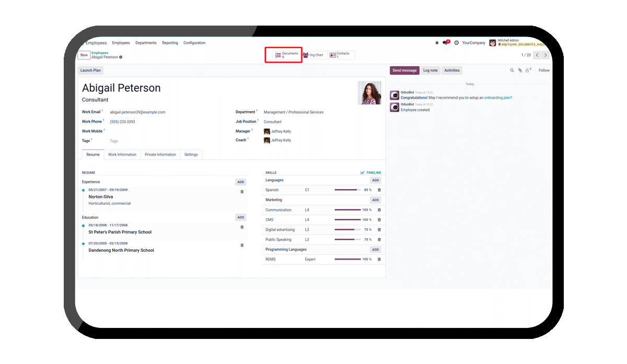The width and height of the screenshot is (627, 364).
Task: Open the conversations chat icon
Action: coord(445,43)
